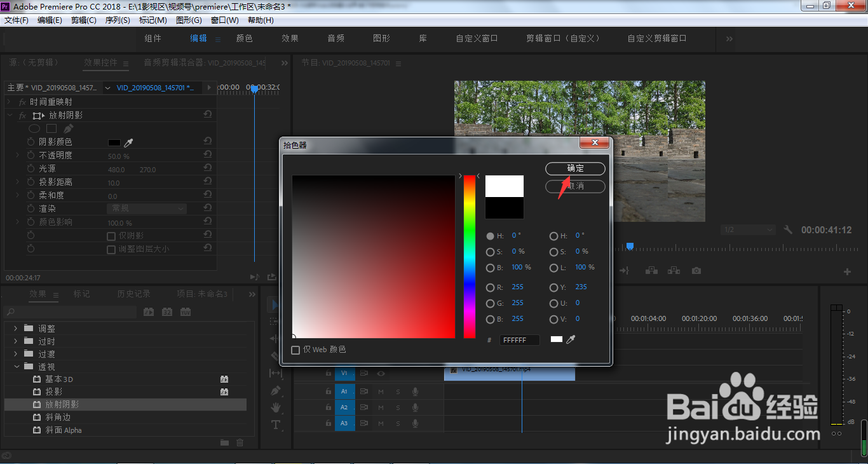Solo track A2
The image size is (868, 464).
(x=398, y=407)
